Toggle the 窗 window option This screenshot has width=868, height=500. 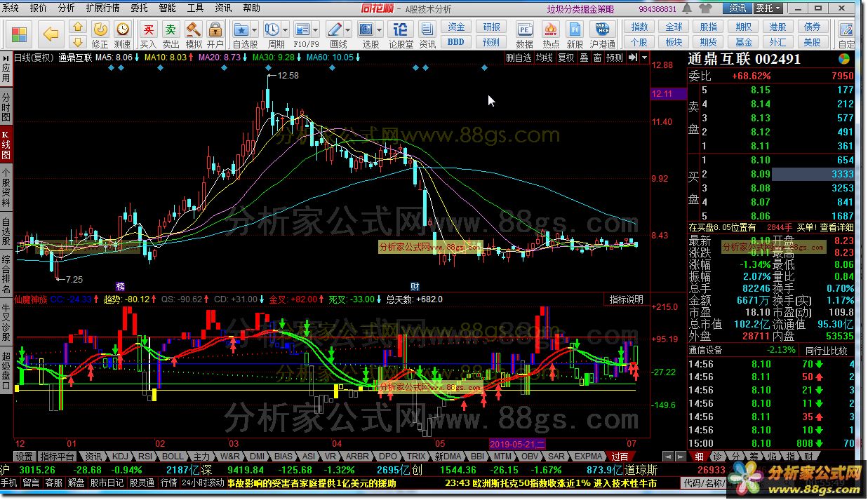[597, 58]
